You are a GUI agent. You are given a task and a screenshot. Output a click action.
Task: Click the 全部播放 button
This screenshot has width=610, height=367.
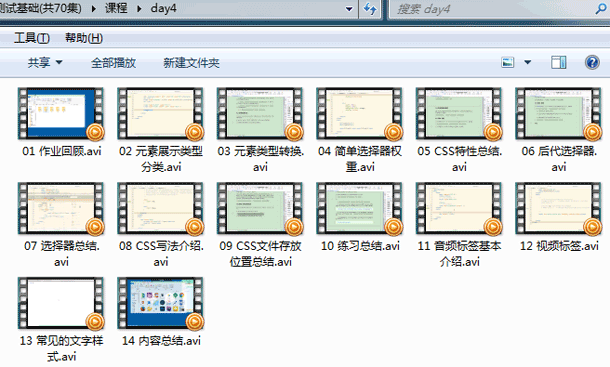pos(113,63)
